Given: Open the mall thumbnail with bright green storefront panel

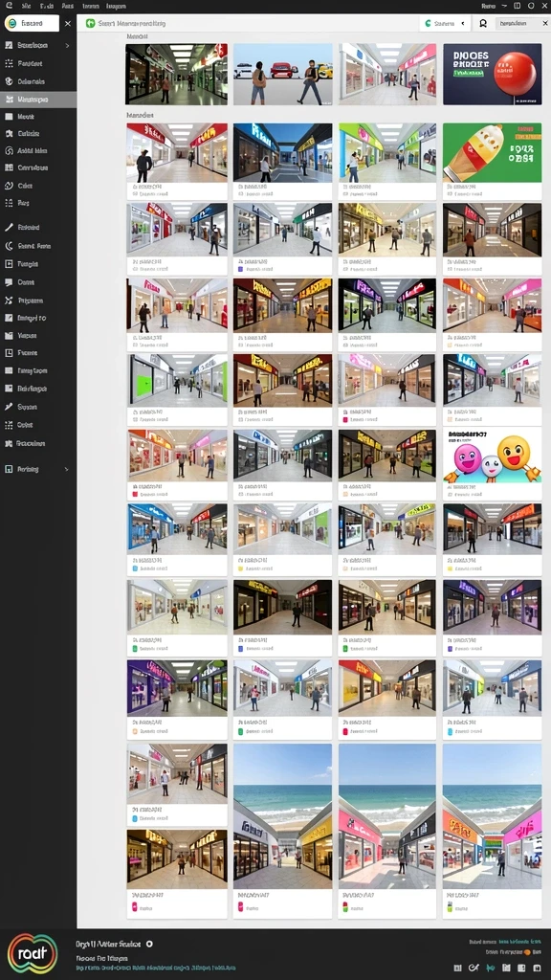Looking at the screenshot, I should [x=177, y=379].
